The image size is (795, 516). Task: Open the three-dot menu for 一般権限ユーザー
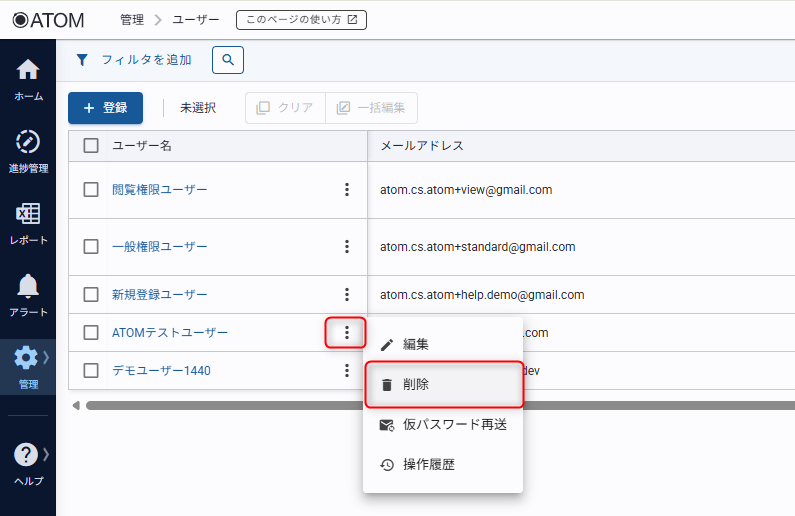347,247
